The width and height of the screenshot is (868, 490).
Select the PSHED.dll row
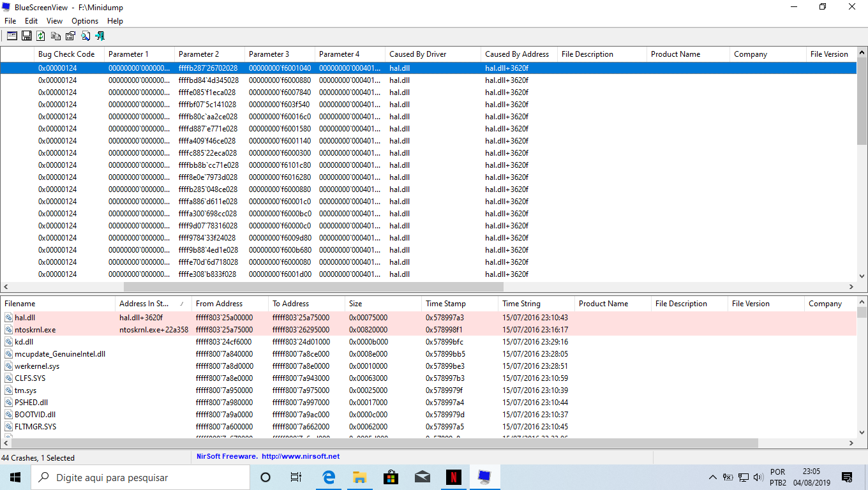point(428,403)
